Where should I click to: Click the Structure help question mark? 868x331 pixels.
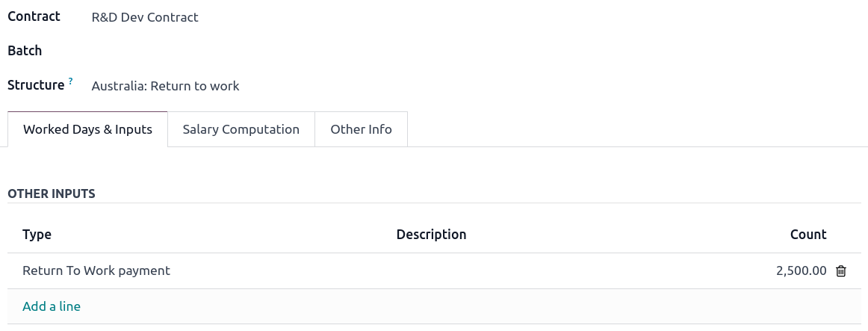71,81
